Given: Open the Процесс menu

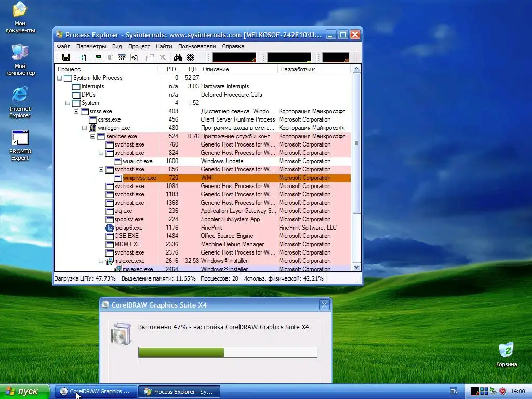Looking at the screenshot, I should click(139, 46).
